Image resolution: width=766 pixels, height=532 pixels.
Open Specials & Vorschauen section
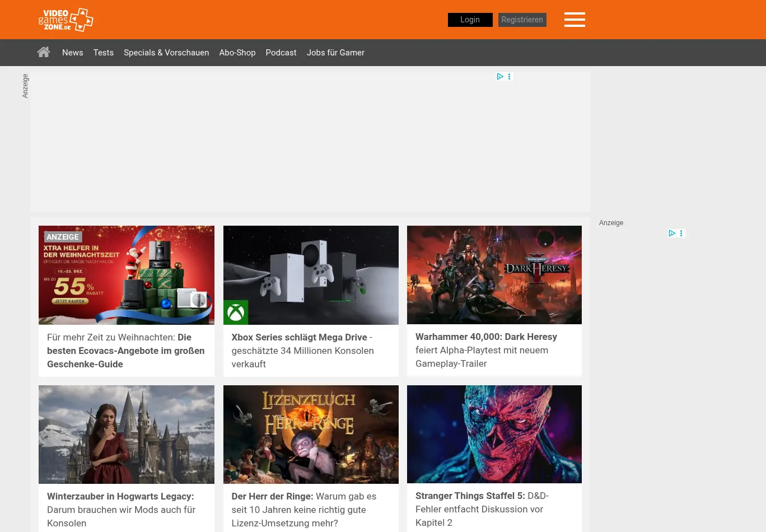tap(166, 53)
